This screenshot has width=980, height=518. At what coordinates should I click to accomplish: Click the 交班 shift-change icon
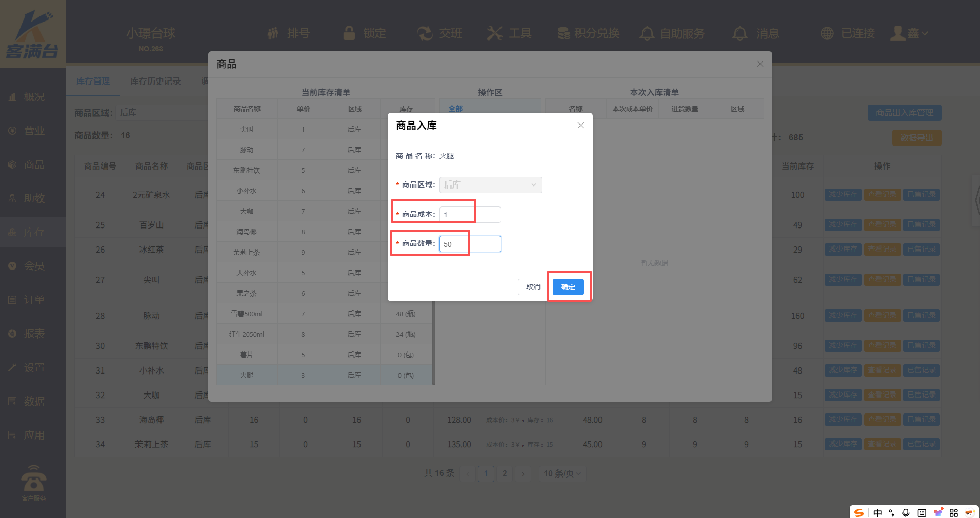[x=425, y=33]
